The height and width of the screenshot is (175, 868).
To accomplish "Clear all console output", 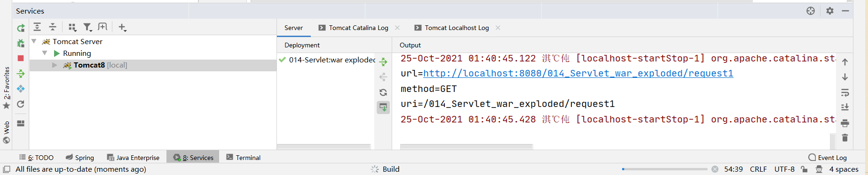I will pyautogui.click(x=844, y=137).
